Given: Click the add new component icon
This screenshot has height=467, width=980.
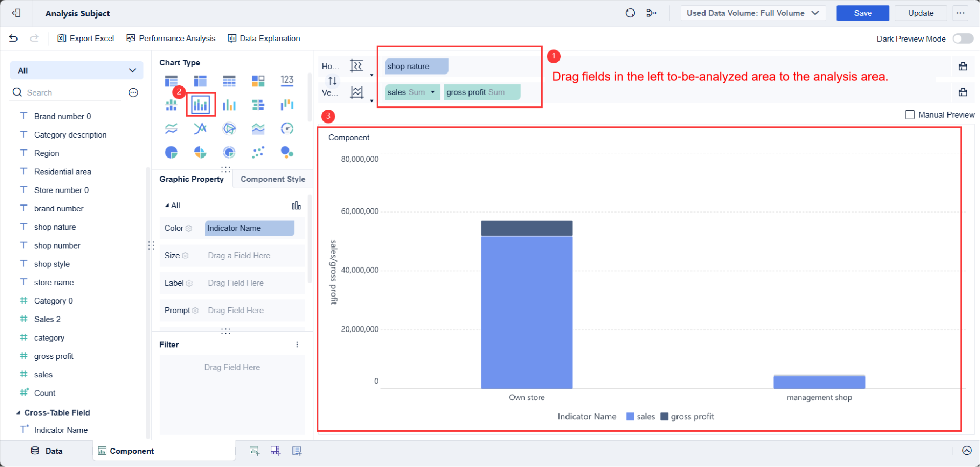Looking at the screenshot, I should pyautogui.click(x=254, y=450).
